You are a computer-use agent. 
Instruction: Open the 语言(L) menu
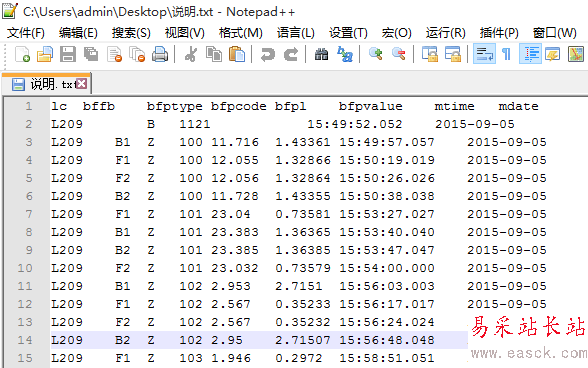pos(296,33)
